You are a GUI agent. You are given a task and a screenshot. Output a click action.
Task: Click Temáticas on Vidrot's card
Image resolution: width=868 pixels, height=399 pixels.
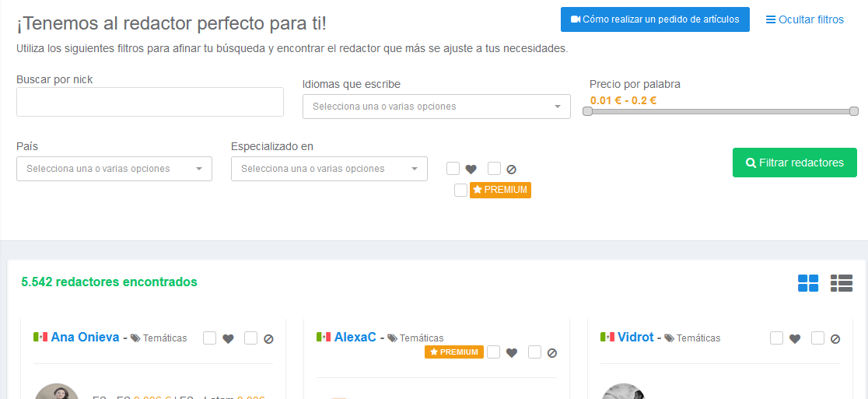[698, 338]
